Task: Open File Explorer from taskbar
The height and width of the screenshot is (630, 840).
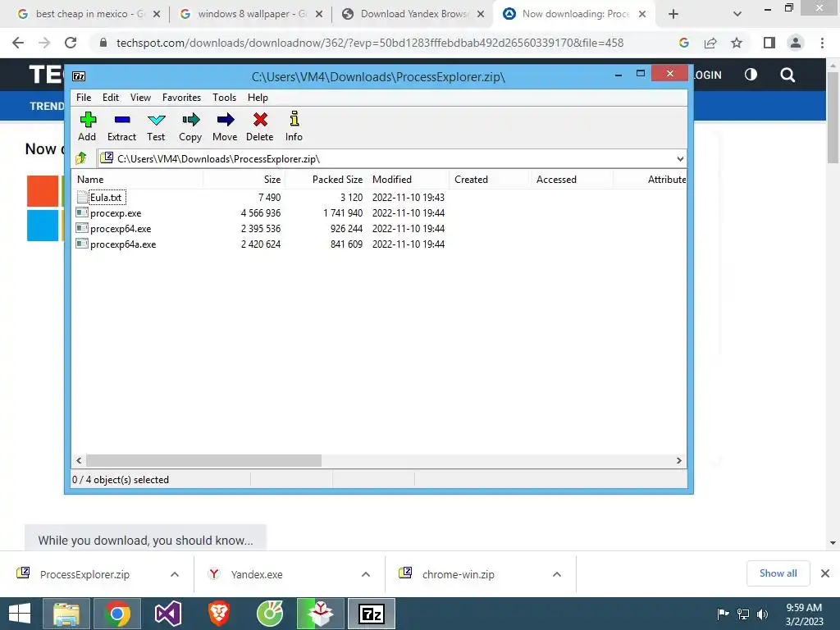Action: (66, 614)
